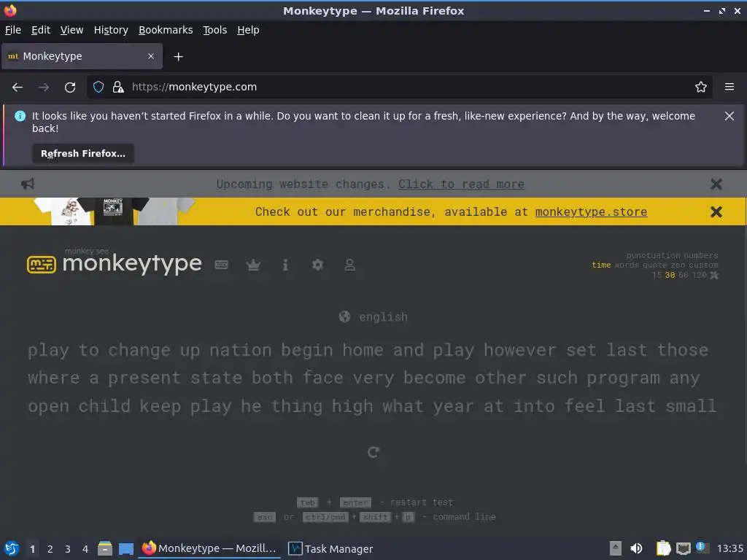The image size is (747, 560).
Task: Click the site security padlock icon
Action: (118, 87)
